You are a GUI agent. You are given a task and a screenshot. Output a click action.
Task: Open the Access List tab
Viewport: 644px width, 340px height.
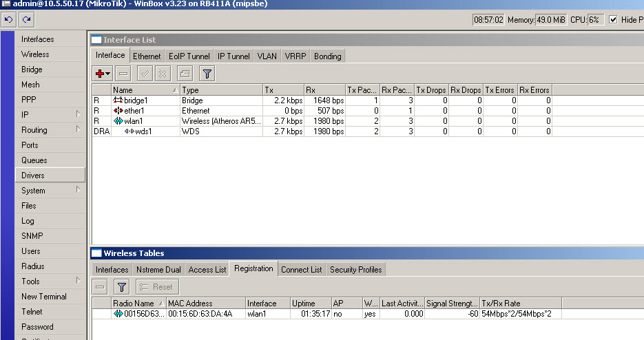click(207, 270)
